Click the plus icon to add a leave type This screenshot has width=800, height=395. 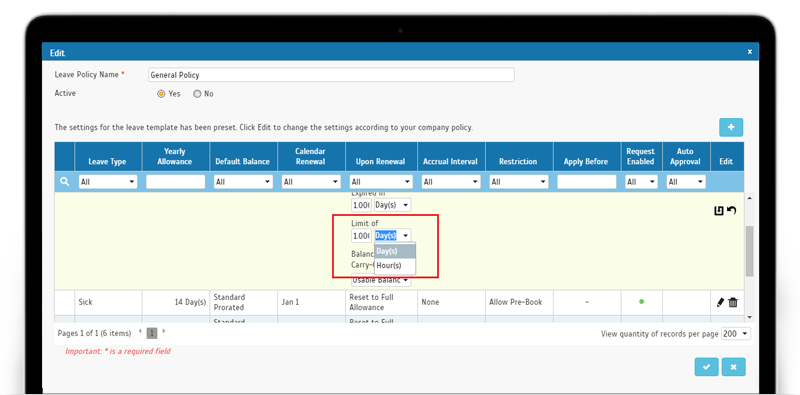click(x=731, y=127)
